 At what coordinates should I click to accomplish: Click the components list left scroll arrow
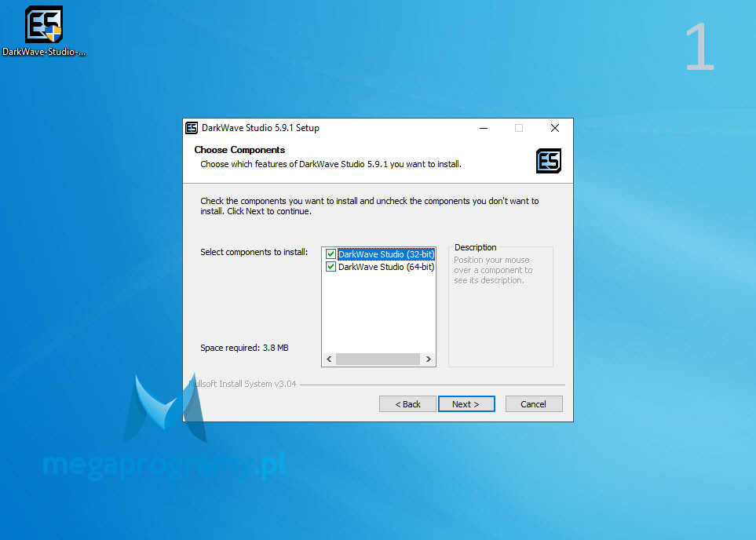point(329,359)
